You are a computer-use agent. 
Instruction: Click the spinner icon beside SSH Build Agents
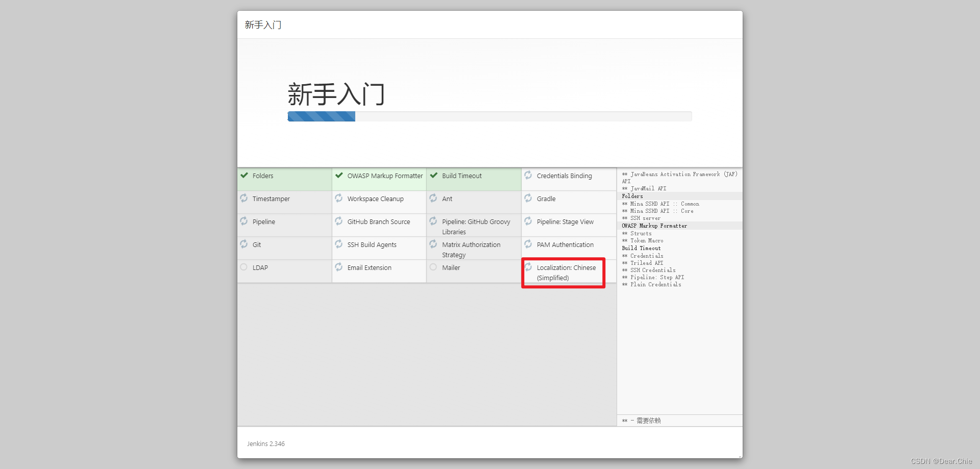(339, 244)
